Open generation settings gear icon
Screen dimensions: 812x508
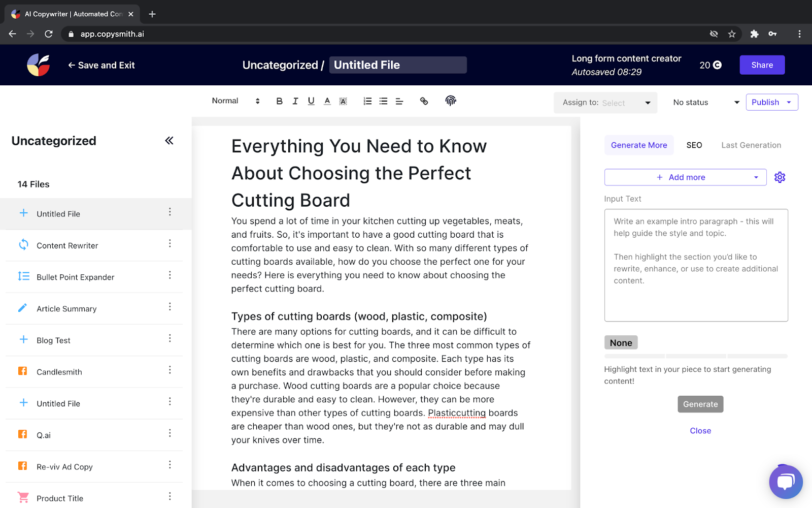(780, 177)
